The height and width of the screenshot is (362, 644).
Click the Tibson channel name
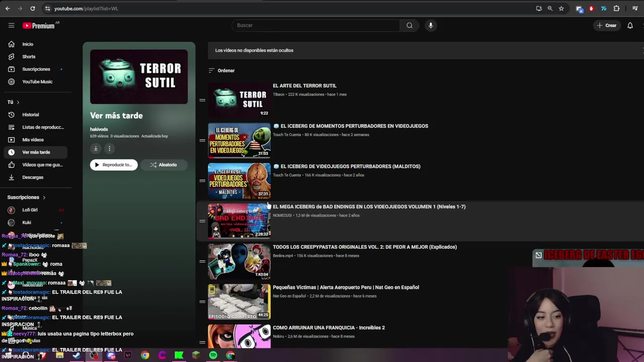pyautogui.click(x=278, y=95)
